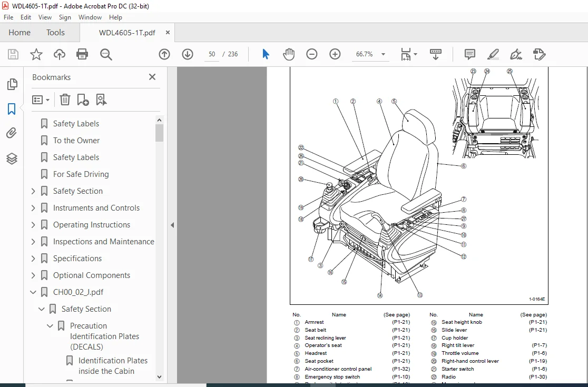Expand the Specifications bookmark
This screenshot has width=588, height=387.
[x=33, y=259]
